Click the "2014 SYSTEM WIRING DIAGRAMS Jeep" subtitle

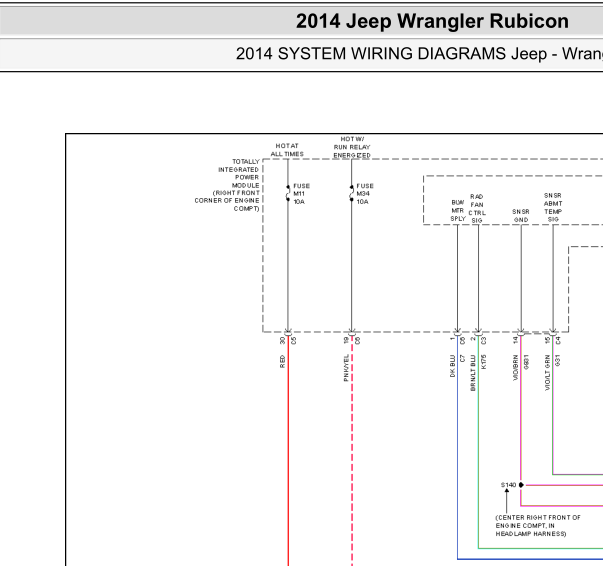[x=390, y=54]
